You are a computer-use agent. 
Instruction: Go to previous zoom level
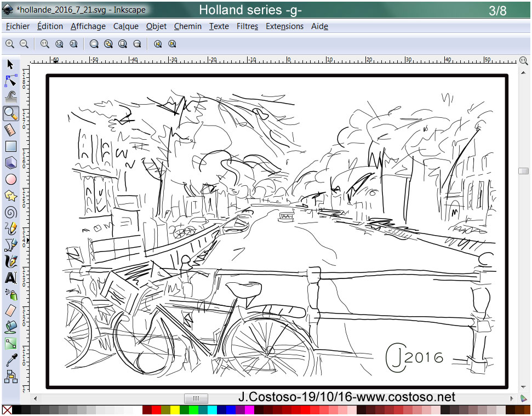158,44
